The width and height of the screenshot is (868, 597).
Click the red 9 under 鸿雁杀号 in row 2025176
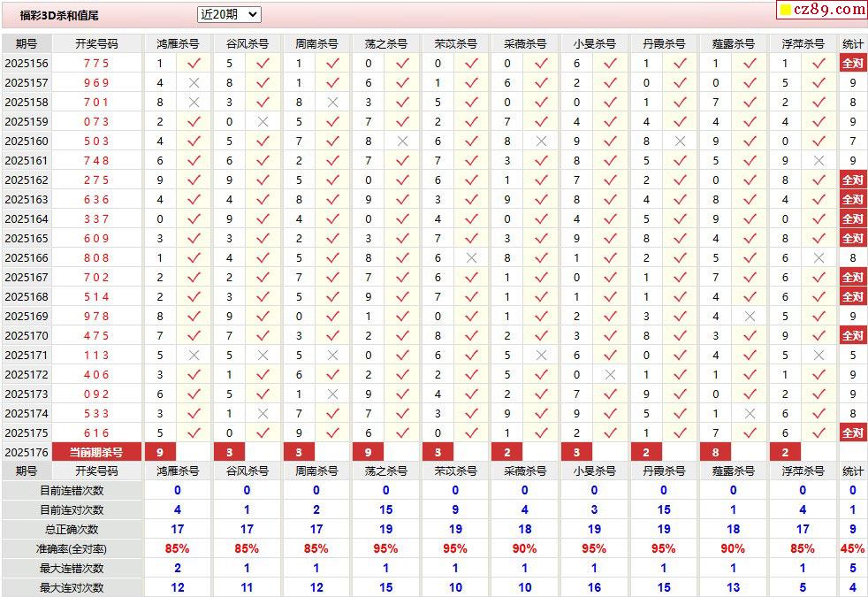coord(160,453)
